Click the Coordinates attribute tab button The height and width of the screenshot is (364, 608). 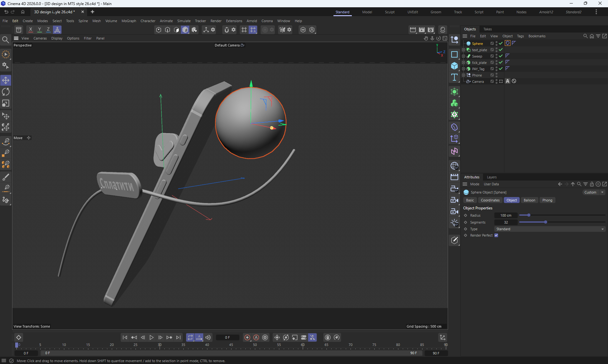[x=490, y=200]
